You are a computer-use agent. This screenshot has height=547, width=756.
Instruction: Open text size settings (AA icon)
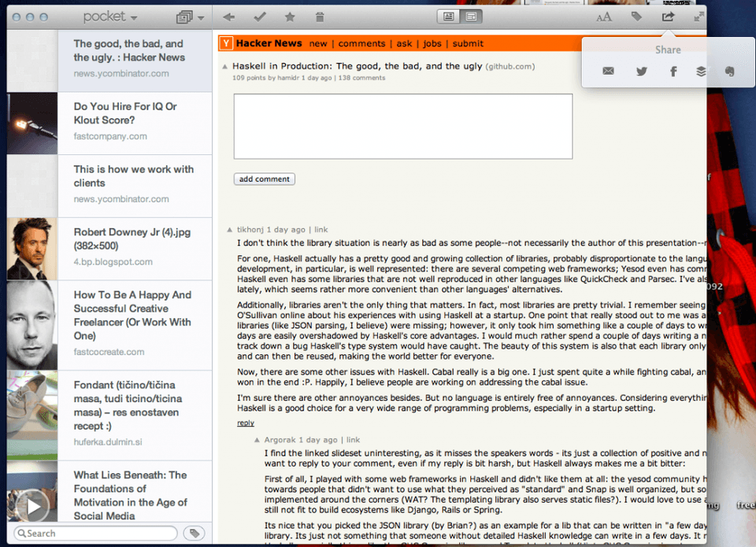click(x=604, y=17)
